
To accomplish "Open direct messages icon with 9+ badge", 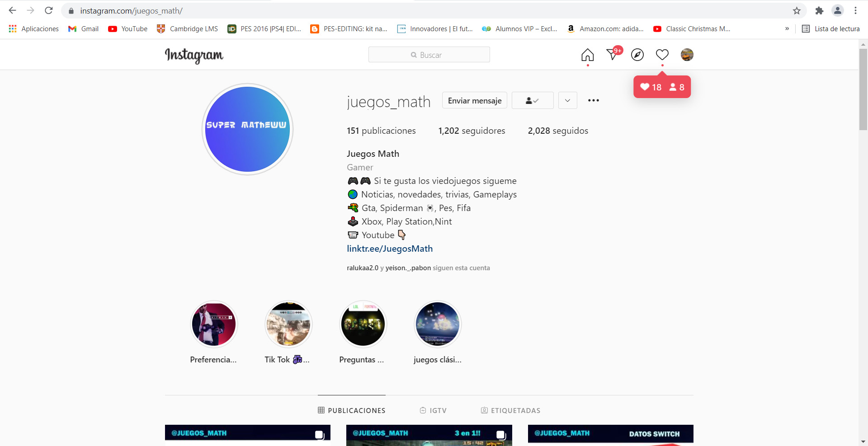I will (x=613, y=54).
